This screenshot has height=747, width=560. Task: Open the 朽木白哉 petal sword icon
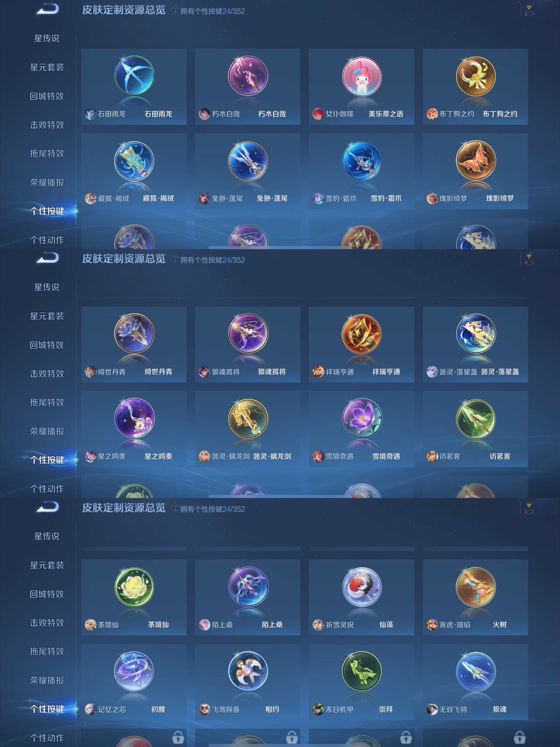tap(248, 76)
